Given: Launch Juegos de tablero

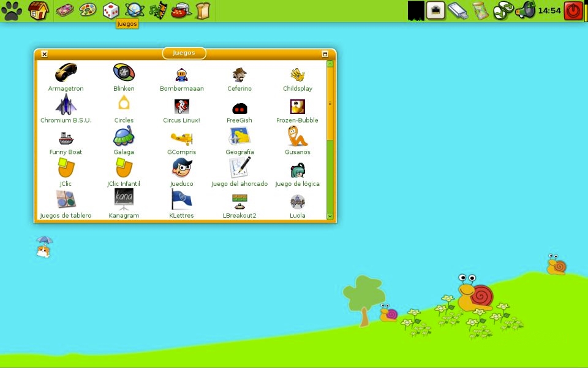Looking at the screenshot, I should click(x=66, y=199).
